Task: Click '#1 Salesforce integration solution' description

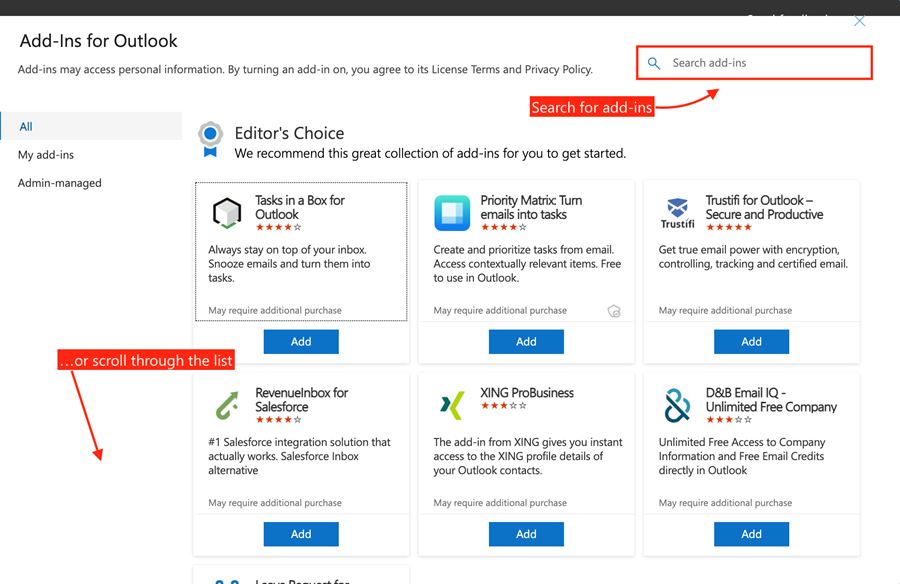Action: [x=299, y=457]
